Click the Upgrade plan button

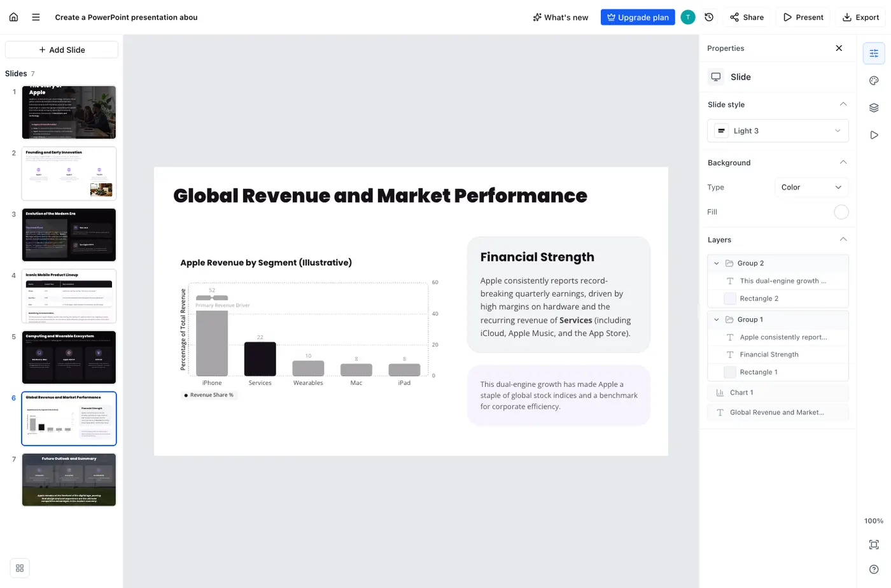pos(638,17)
